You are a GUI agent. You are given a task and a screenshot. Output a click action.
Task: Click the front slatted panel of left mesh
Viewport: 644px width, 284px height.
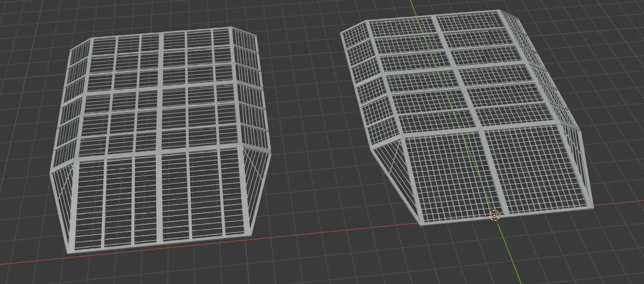(x=161, y=202)
